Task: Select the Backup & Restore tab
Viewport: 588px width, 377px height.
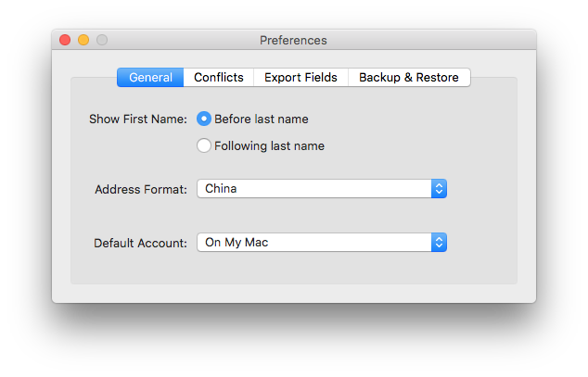Action: pos(409,78)
